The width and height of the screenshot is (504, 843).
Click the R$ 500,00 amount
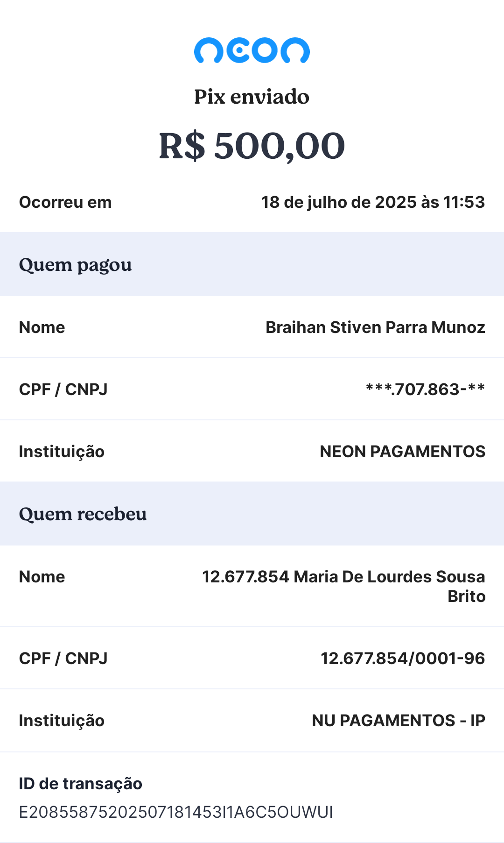pos(252,146)
